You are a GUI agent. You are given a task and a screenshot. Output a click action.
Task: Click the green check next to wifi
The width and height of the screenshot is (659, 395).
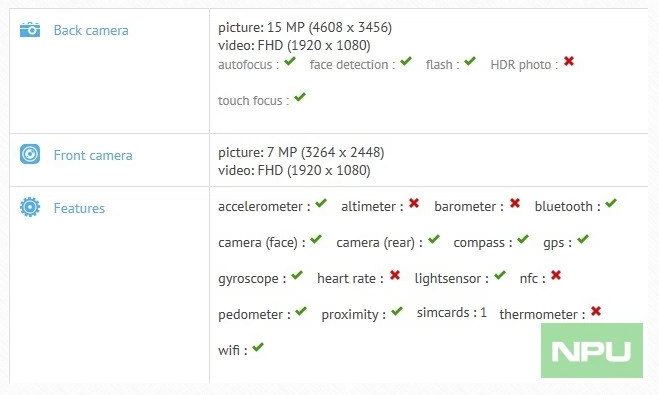[x=258, y=347]
